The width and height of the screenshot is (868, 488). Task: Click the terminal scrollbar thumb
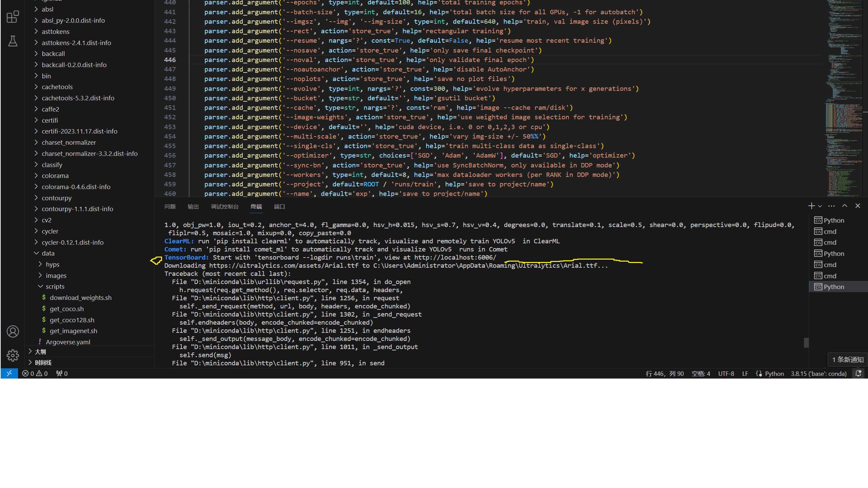point(806,343)
